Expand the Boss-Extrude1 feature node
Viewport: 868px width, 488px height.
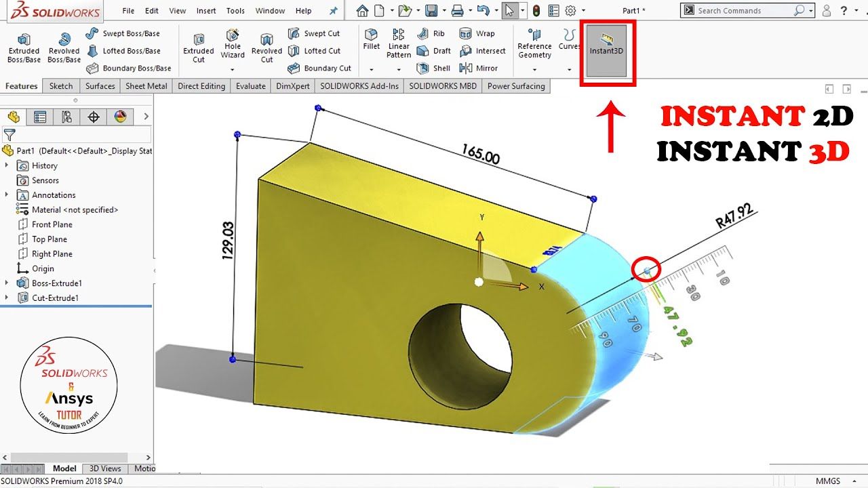pyautogui.click(x=7, y=283)
